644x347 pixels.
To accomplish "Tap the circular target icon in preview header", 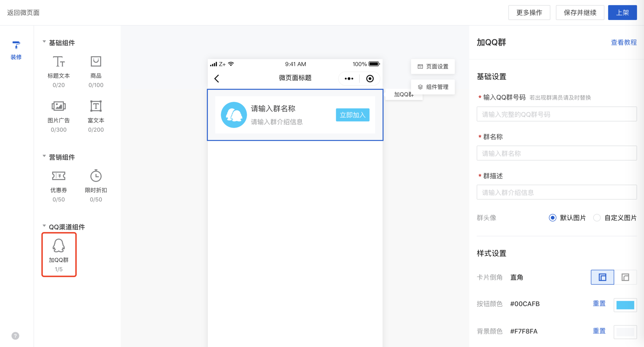I will (x=370, y=79).
